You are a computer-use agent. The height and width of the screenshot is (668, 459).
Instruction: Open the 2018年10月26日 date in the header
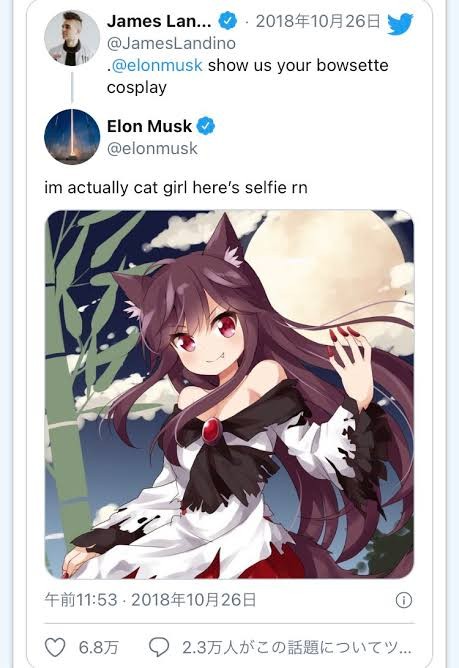(318, 21)
